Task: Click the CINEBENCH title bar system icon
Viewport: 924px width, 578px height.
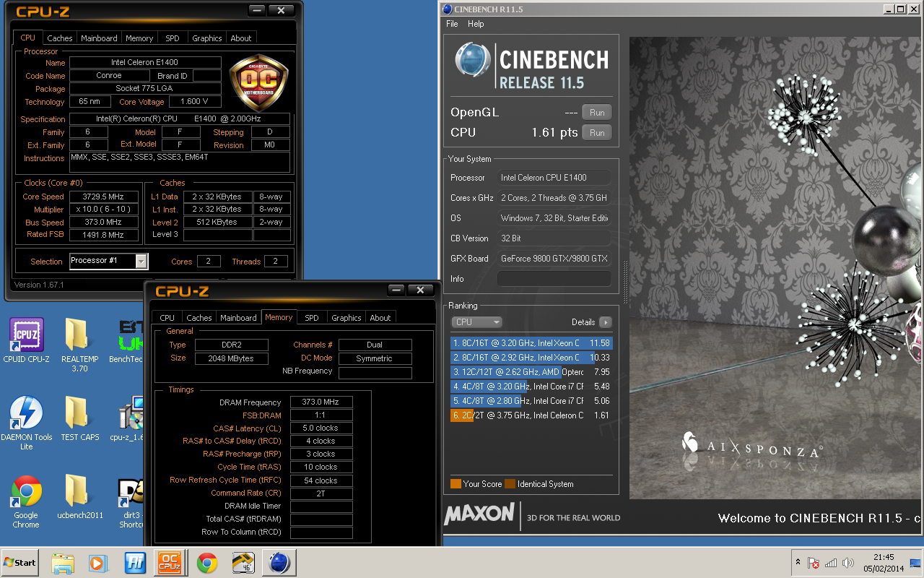Action: click(x=448, y=9)
